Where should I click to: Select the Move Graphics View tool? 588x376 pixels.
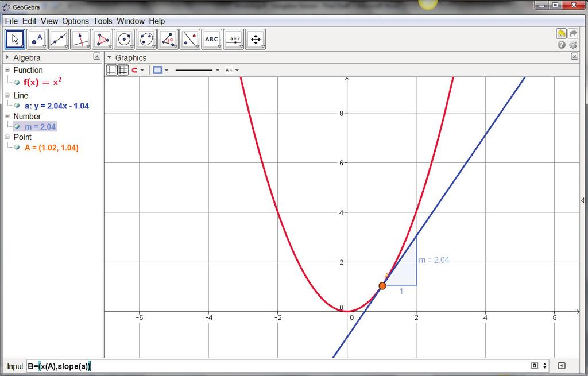coord(256,40)
